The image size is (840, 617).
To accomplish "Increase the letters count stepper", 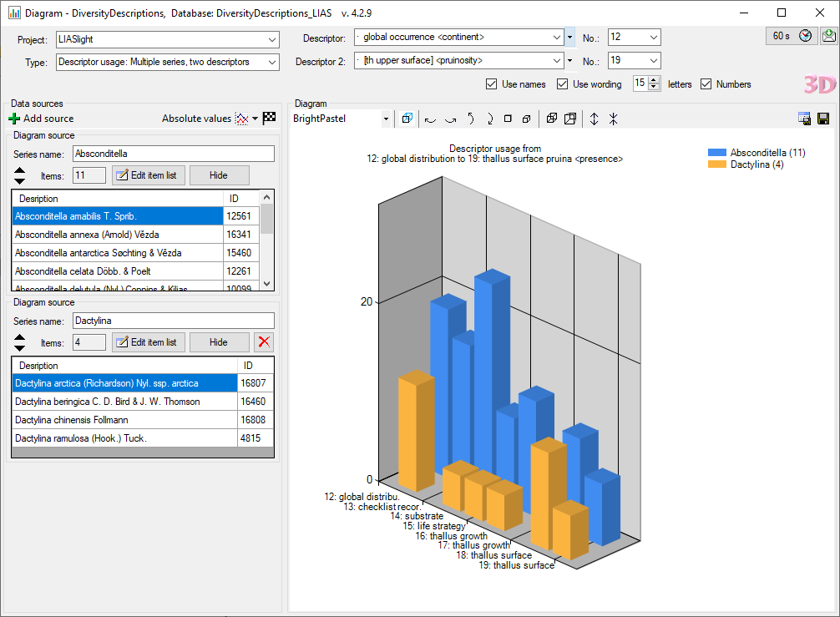I will pos(654,80).
